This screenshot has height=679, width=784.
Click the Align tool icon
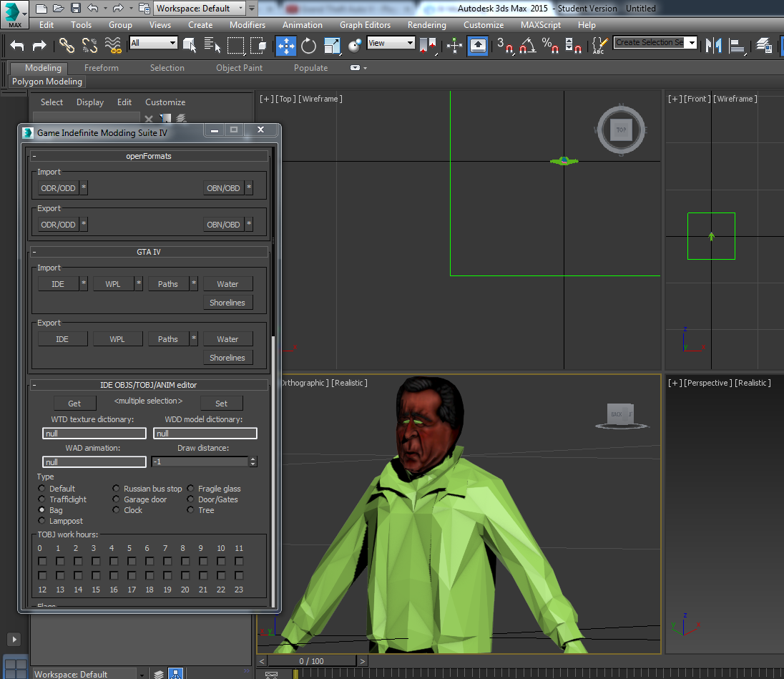click(x=737, y=46)
